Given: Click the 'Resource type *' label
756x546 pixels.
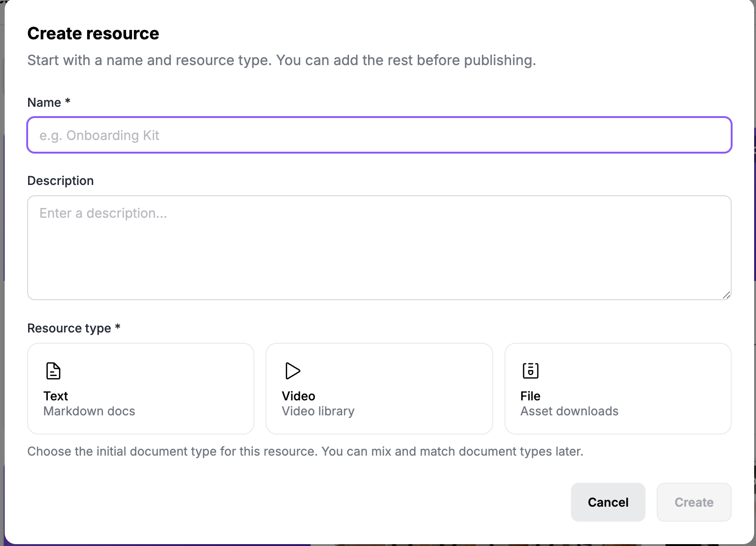Looking at the screenshot, I should click(x=74, y=328).
